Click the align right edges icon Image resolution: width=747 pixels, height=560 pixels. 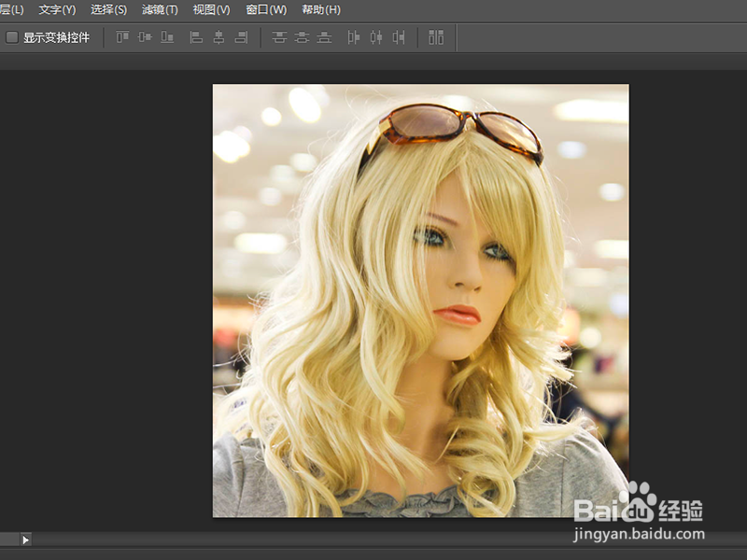point(241,36)
